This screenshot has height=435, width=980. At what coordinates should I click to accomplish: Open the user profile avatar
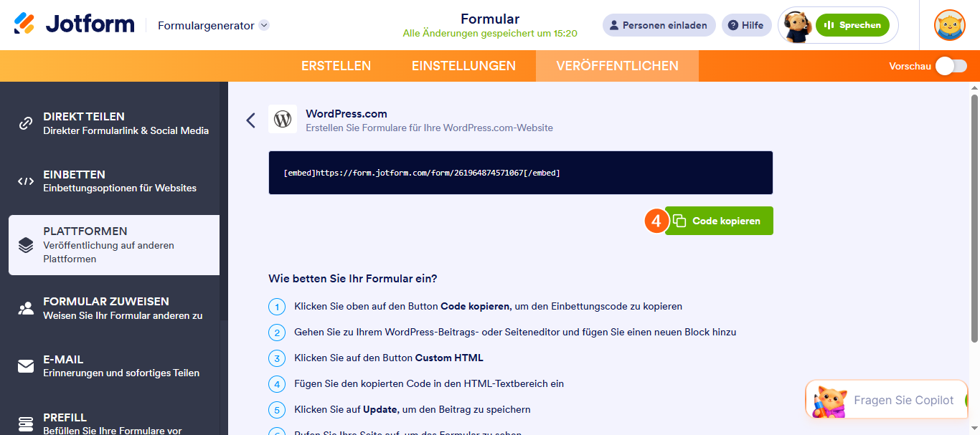point(949,25)
